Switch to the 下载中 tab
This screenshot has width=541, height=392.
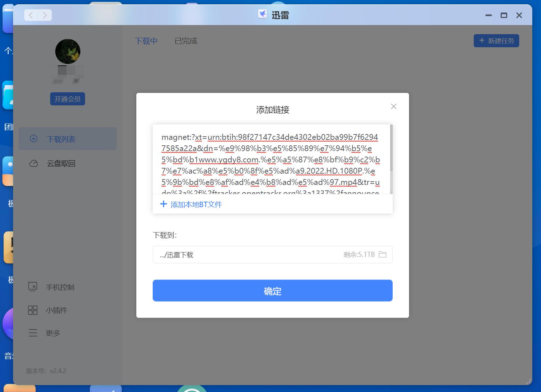click(x=146, y=41)
